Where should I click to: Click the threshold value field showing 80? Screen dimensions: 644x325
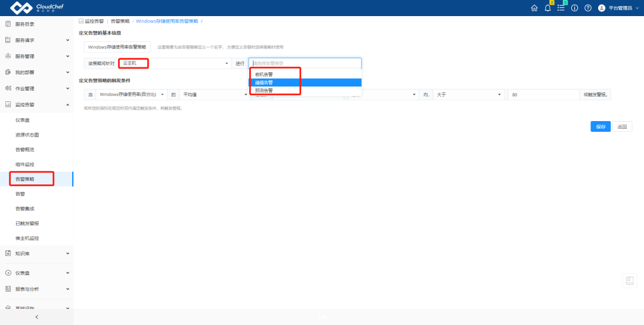543,94
